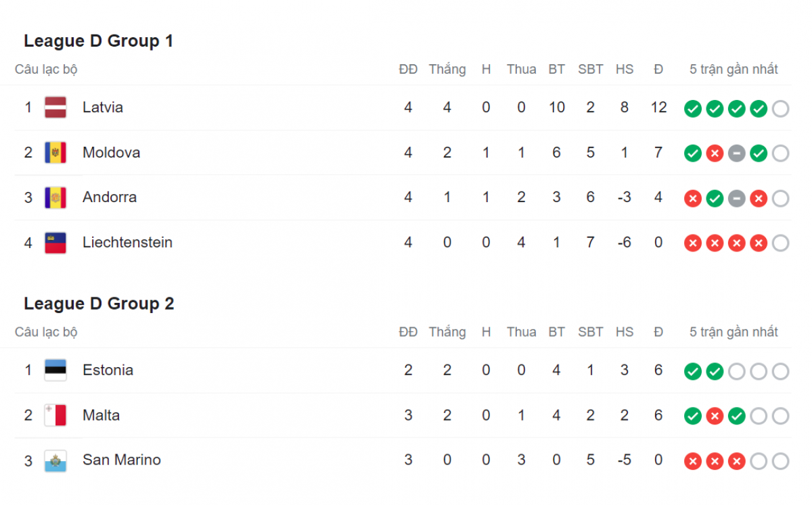
Task: Open the Estonia team link
Action: pos(108,370)
